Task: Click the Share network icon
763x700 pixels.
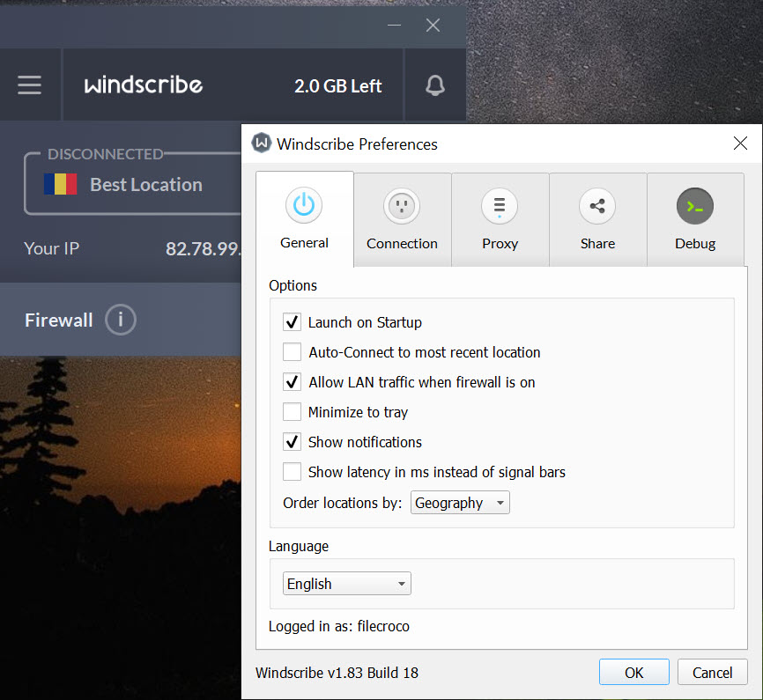Action: [x=597, y=206]
